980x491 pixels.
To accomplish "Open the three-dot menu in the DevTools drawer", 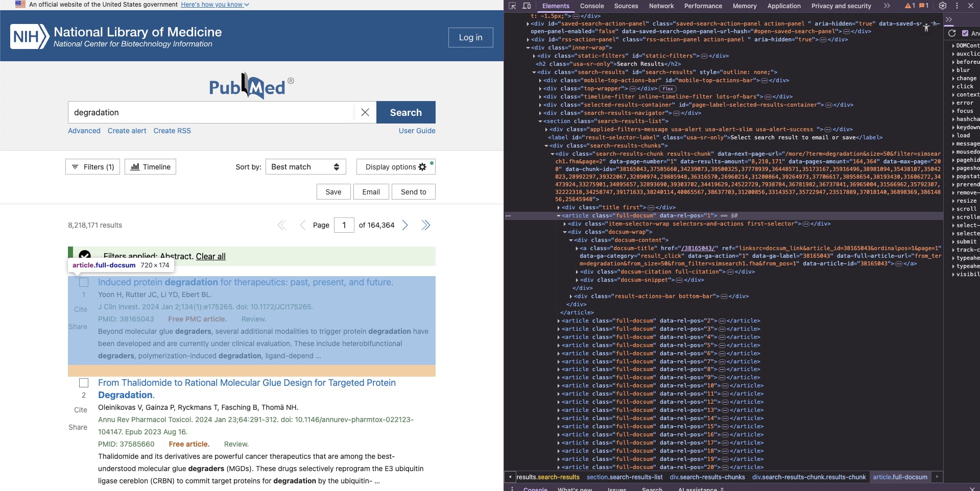I will pyautogui.click(x=512, y=489).
